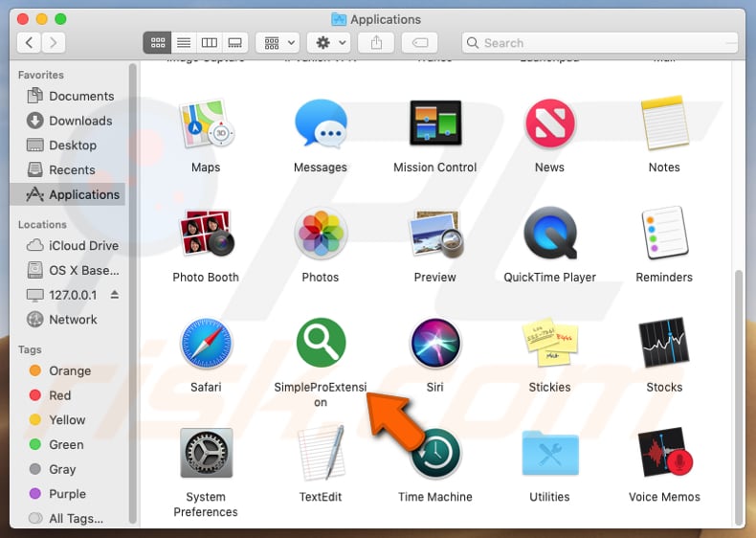Image resolution: width=756 pixels, height=538 pixels.
Task: Click the 'Tags' sidebar heading
Action: click(30, 349)
